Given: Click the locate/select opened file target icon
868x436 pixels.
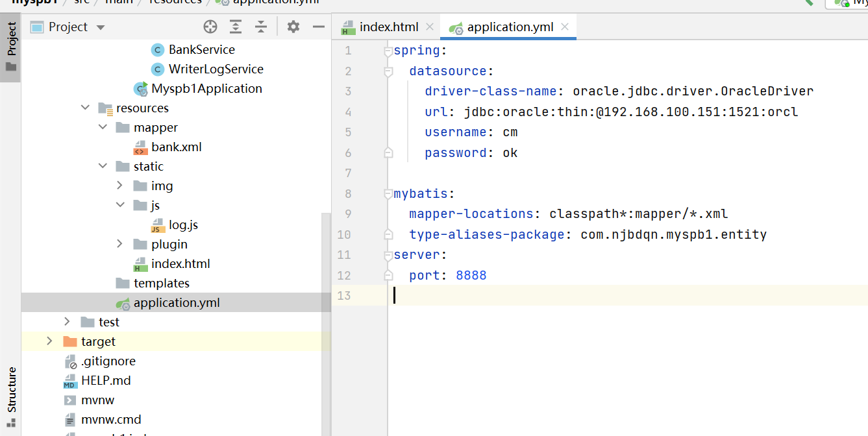Looking at the screenshot, I should click(x=210, y=27).
